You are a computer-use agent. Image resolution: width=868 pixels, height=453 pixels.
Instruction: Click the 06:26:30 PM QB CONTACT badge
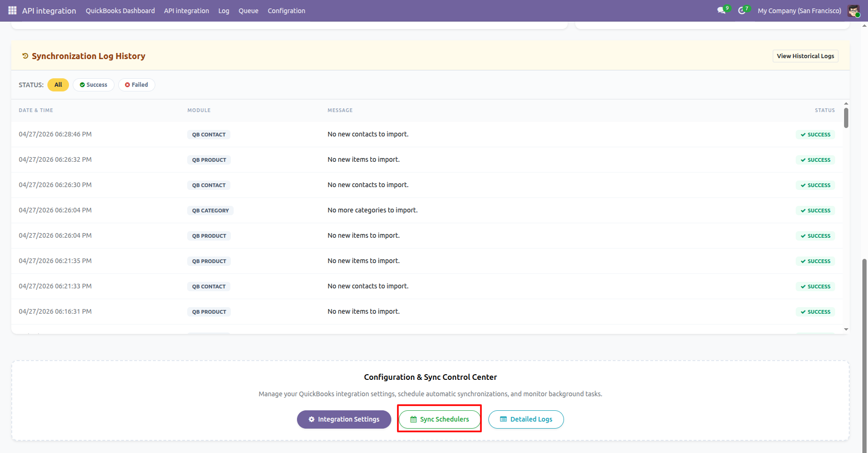209,185
